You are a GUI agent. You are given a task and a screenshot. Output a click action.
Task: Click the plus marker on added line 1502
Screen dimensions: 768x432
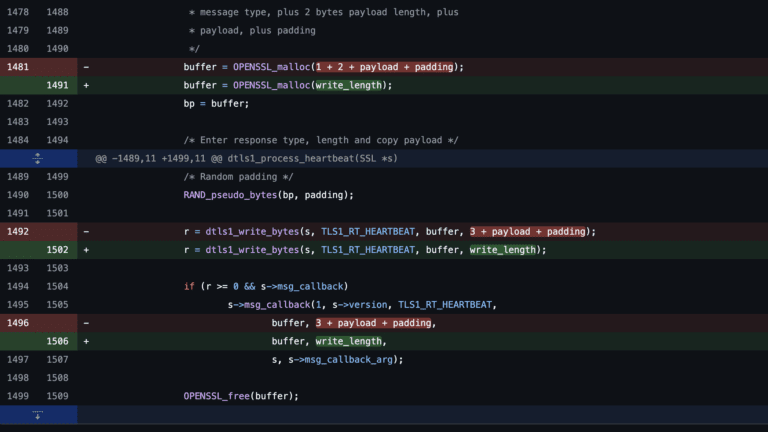pyautogui.click(x=86, y=249)
